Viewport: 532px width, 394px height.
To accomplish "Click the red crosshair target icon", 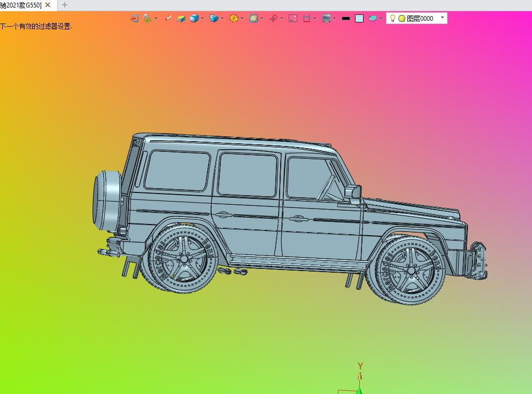I will click(x=273, y=18).
